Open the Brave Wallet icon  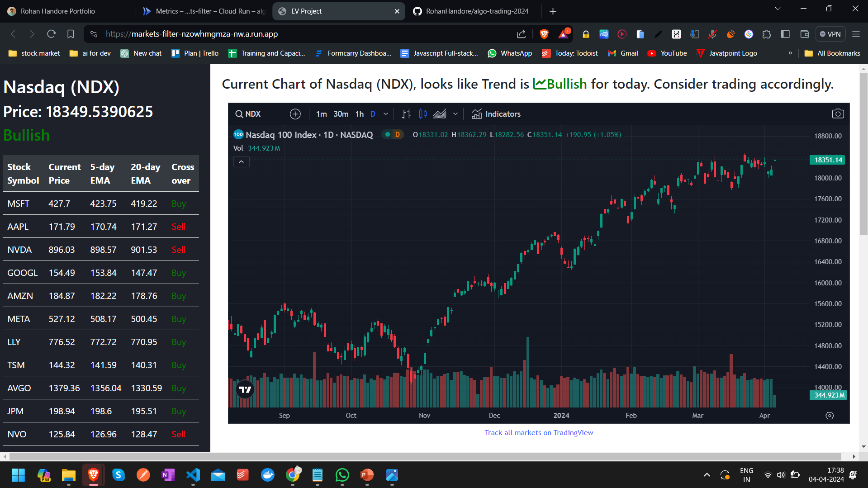click(x=805, y=34)
